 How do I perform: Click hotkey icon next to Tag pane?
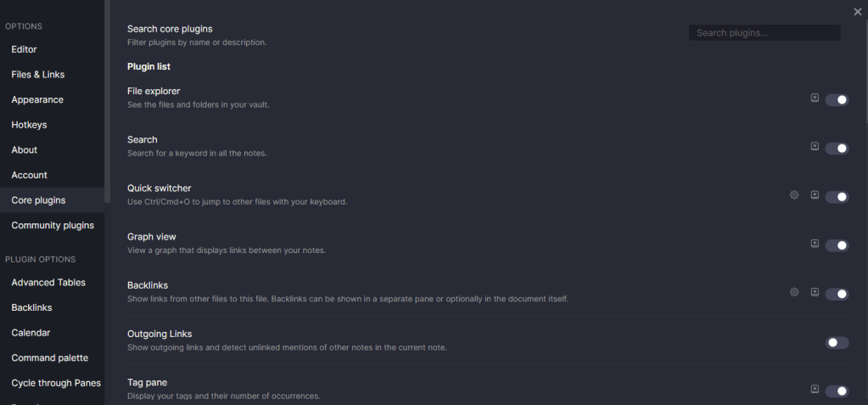pyautogui.click(x=815, y=390)
